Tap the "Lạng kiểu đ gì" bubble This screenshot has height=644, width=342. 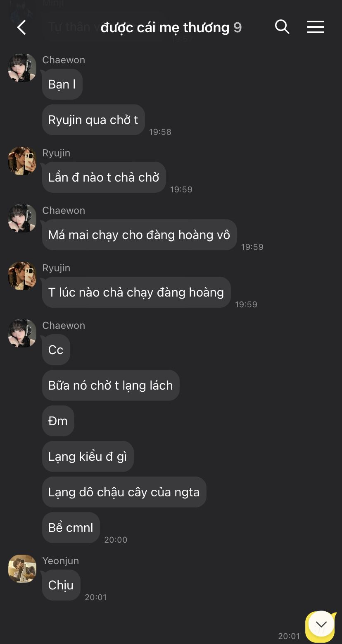click(x=88, y=456)
